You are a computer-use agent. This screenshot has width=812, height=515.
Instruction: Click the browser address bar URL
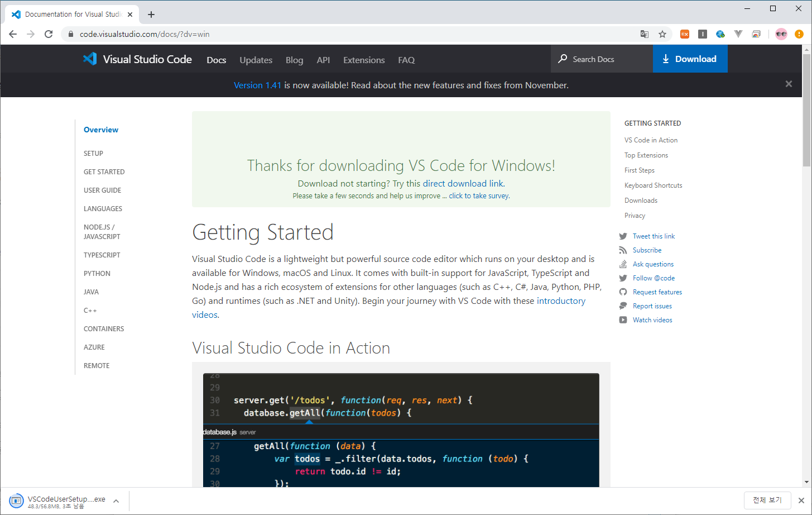coord(145,34)
